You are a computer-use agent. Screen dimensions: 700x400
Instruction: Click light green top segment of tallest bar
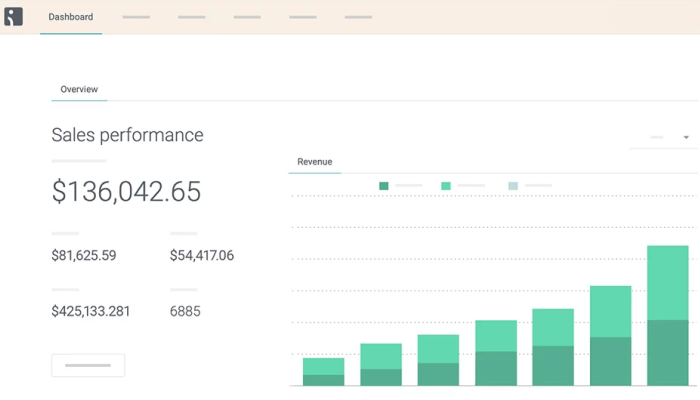click(668, 282)
